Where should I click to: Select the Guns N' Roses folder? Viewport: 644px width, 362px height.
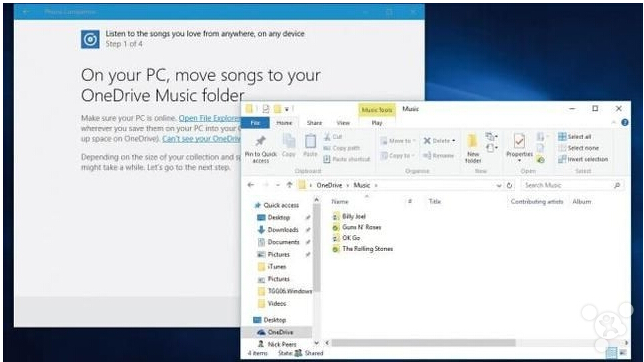pyautogui.click(x=356, y=227)
